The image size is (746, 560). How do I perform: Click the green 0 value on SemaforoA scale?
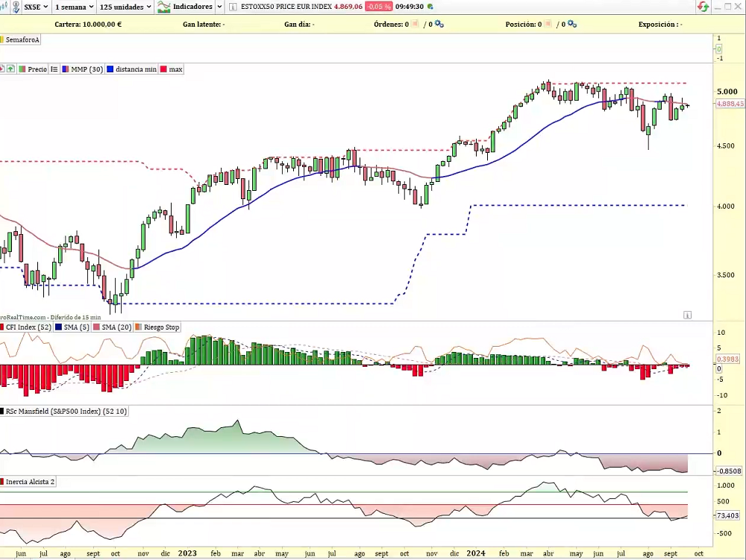pos(719,49)
